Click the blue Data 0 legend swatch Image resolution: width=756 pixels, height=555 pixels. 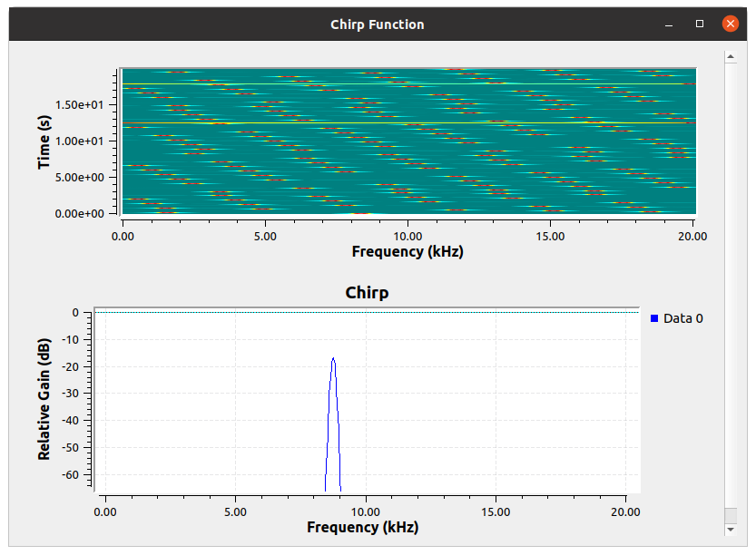tap(655, 318)
